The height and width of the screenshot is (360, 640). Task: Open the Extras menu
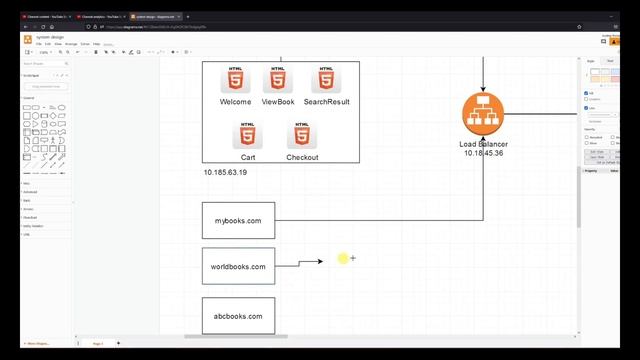pos(85,44)
